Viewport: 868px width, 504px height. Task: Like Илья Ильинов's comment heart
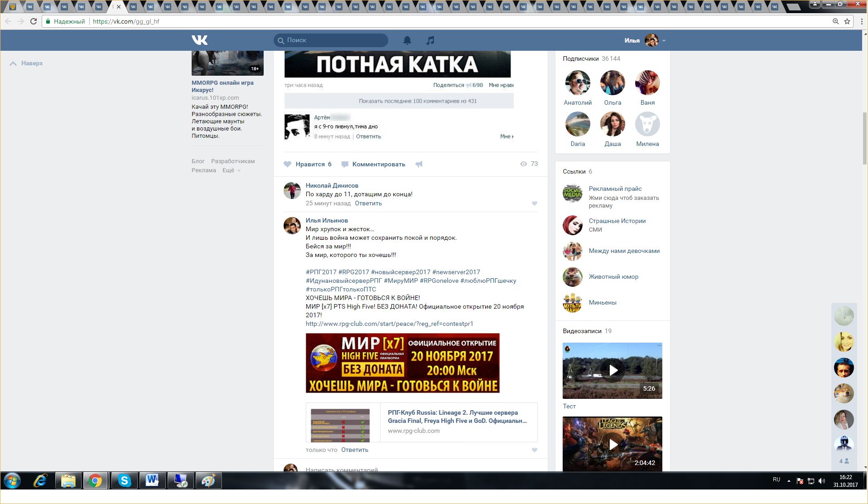535,450
